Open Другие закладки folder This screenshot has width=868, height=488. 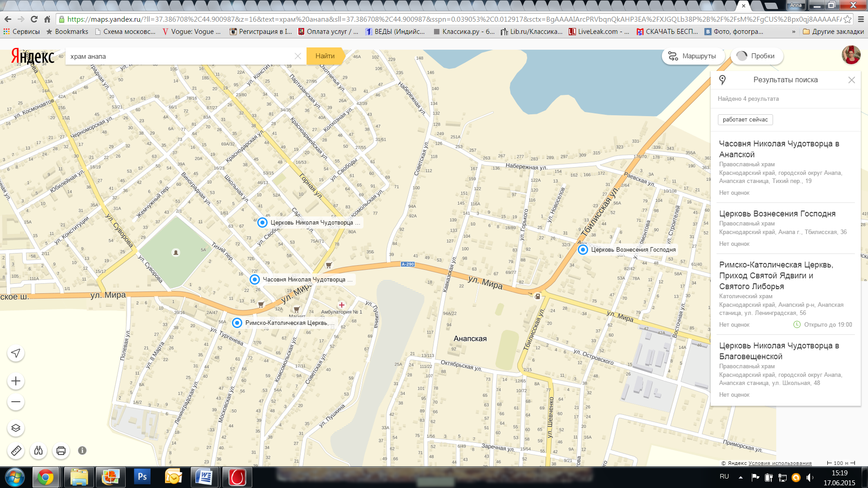(x=833, y=32)
